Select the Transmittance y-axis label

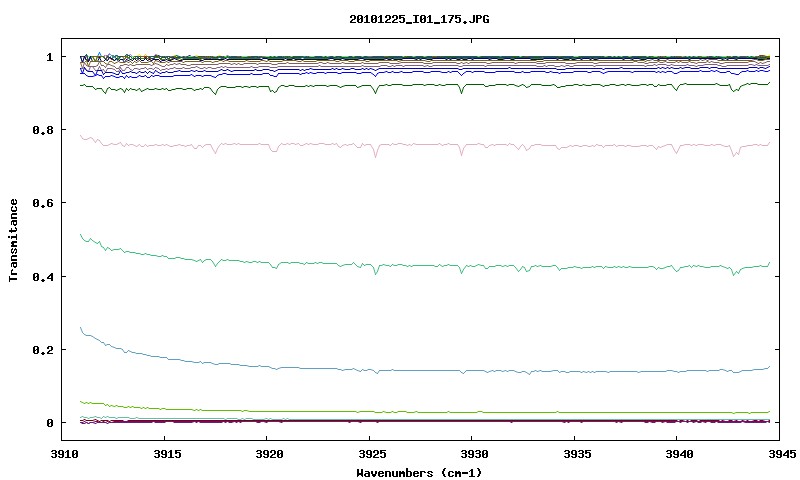(x=13, y=240)
